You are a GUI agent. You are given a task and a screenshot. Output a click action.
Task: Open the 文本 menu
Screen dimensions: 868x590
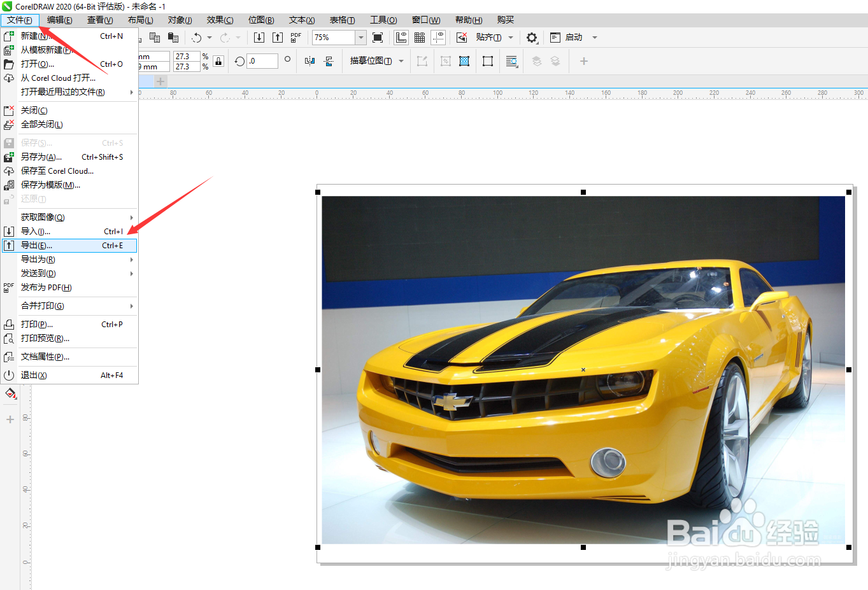tap(302, 20)
